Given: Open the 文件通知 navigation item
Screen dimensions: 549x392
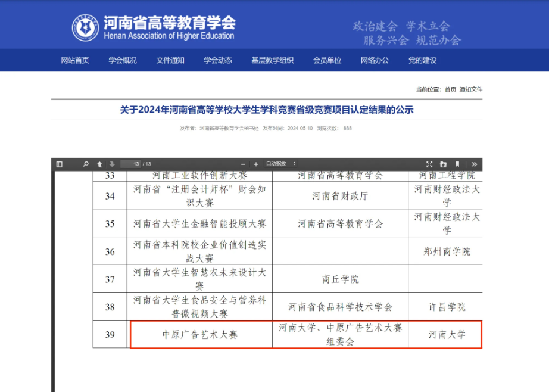Looking at the screenshot, I should [170, 60].
